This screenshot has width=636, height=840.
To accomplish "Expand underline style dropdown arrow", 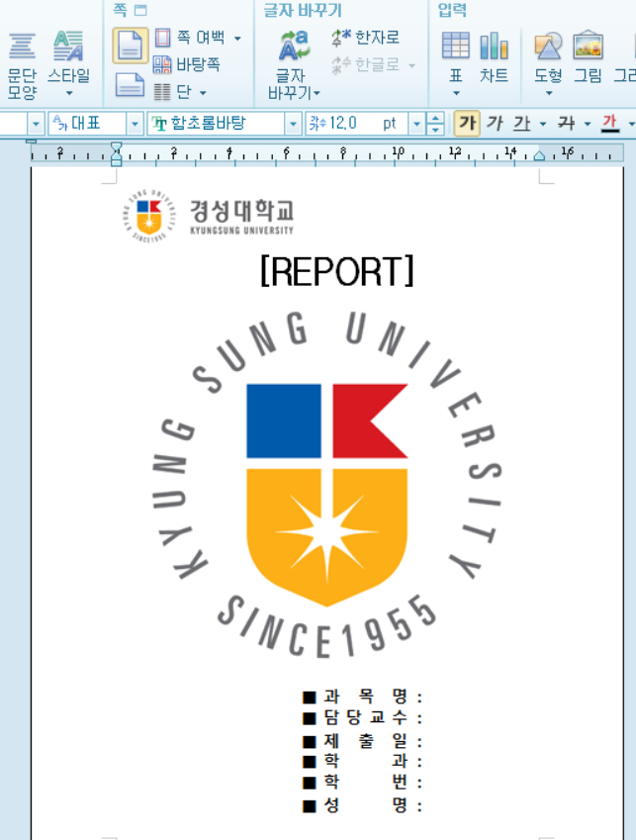I will click(543, 125).
